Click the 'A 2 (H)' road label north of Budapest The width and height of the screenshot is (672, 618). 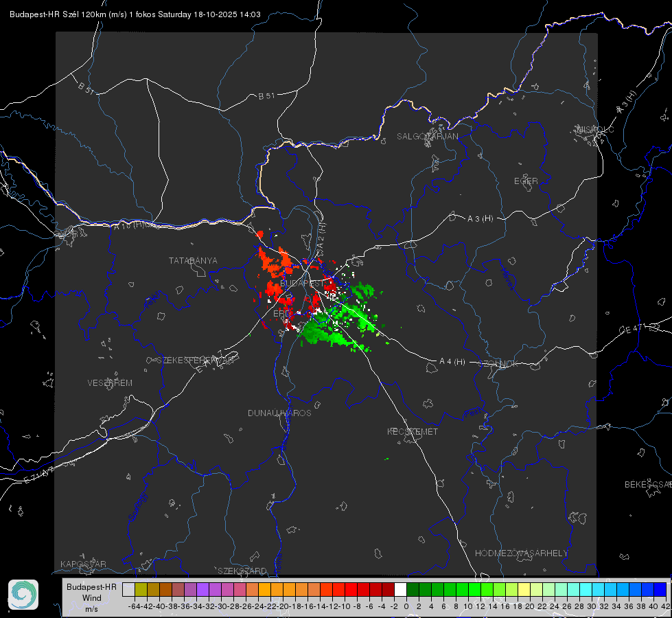pyautogui.click(x=321, y=235)
